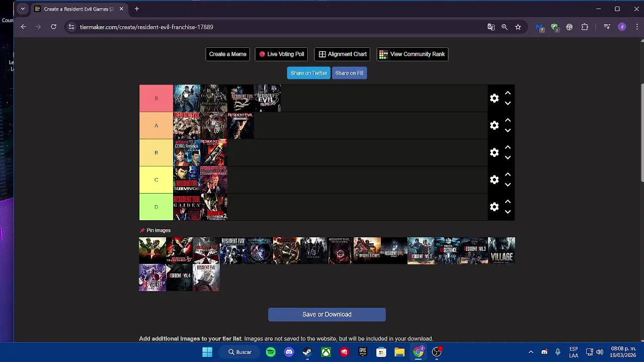
Task: Pick the RE:Verse cover thumbnail
Action: pos(152,278)
